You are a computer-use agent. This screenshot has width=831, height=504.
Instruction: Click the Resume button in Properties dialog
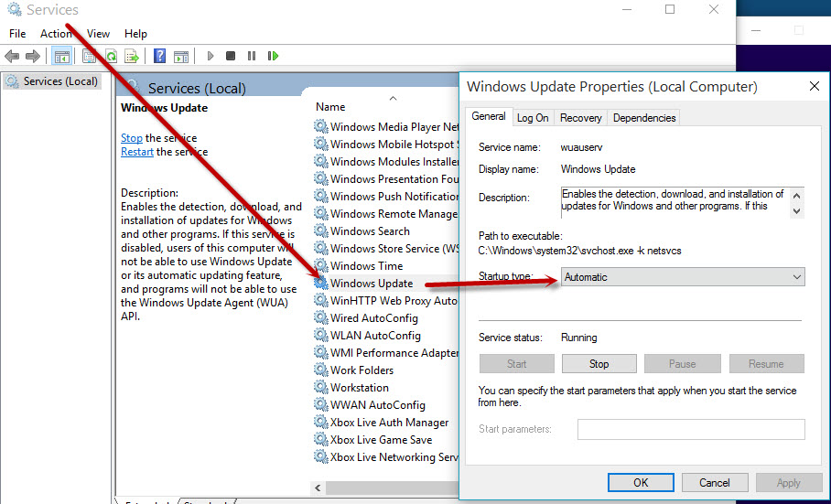pyautogui.click(x=766, y=364)
